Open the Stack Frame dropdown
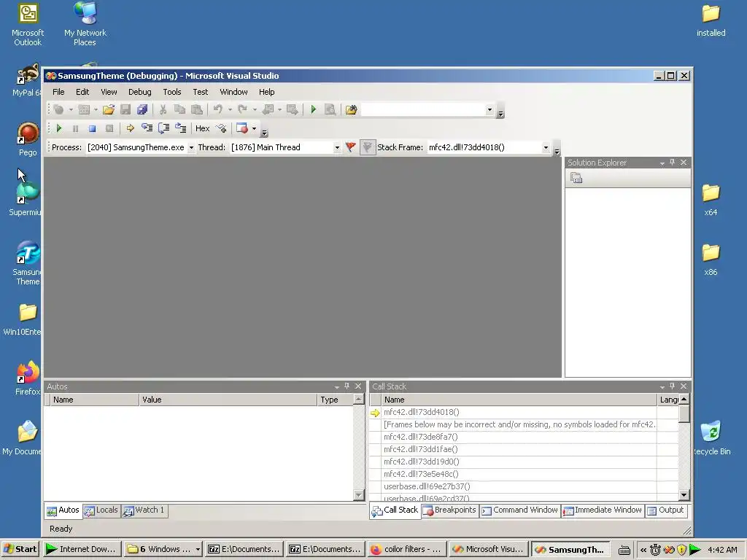 (546, 147)
